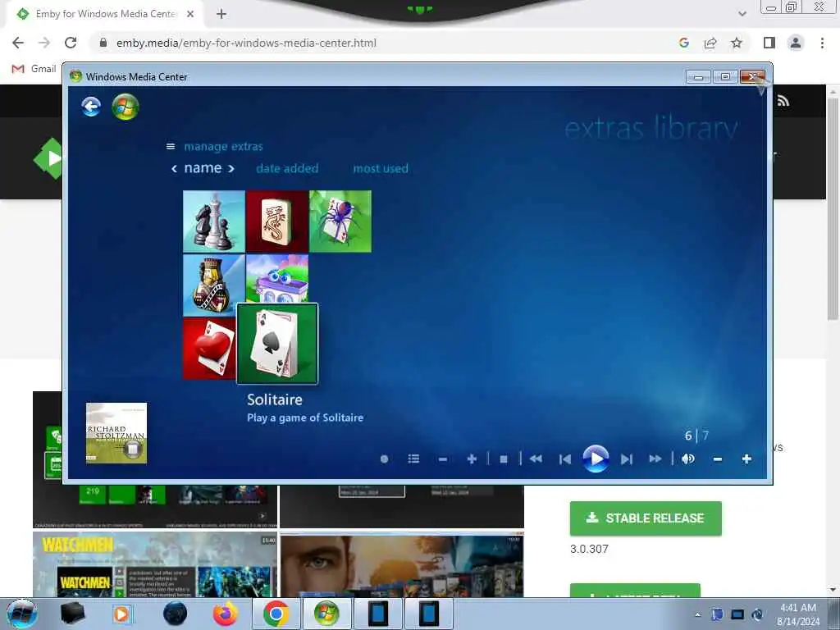The width and height of the screenshot is (840, 630).
Task: Click channel up plus button
Action: click(472, 459)
